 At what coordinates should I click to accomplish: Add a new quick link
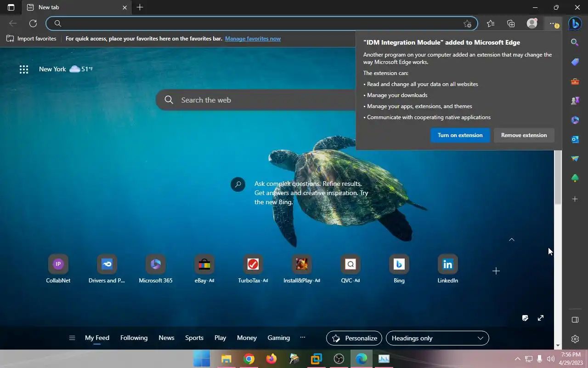tap(496, 271)
